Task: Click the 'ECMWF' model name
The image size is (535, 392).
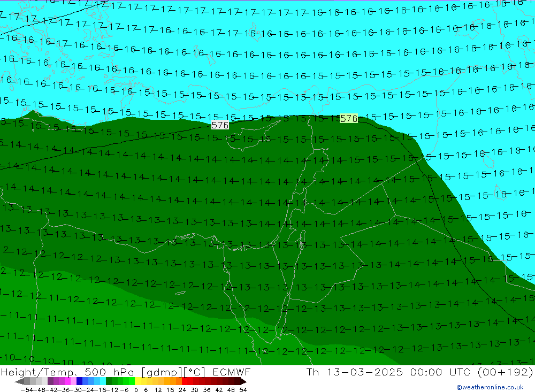Action: (231, 372)
